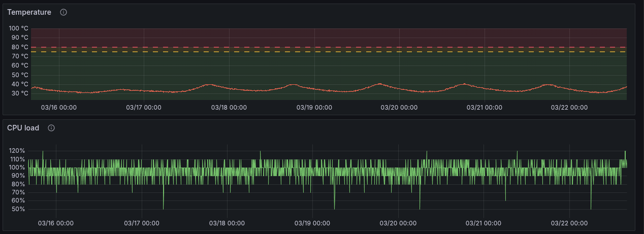Click the 03/19 00:00 label under Temperature chart
644x234 pixels.
pos(314,108)
